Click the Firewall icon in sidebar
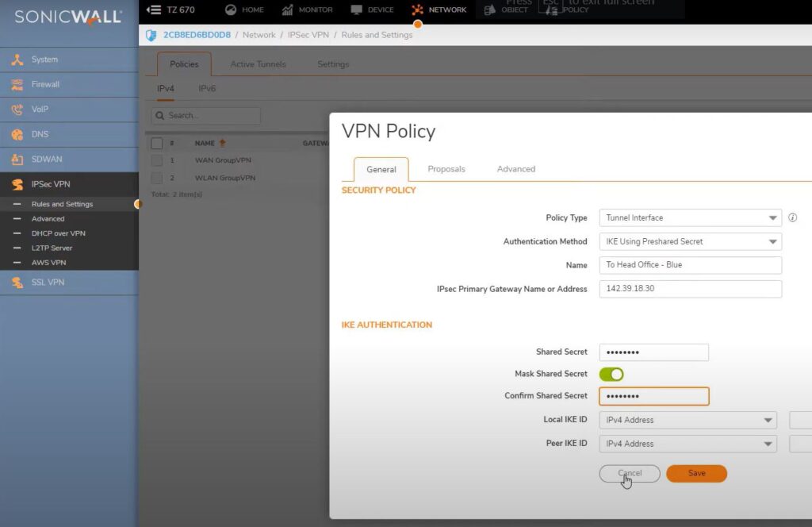Viewport: 812px width, 527px height. tap(17, 85)
